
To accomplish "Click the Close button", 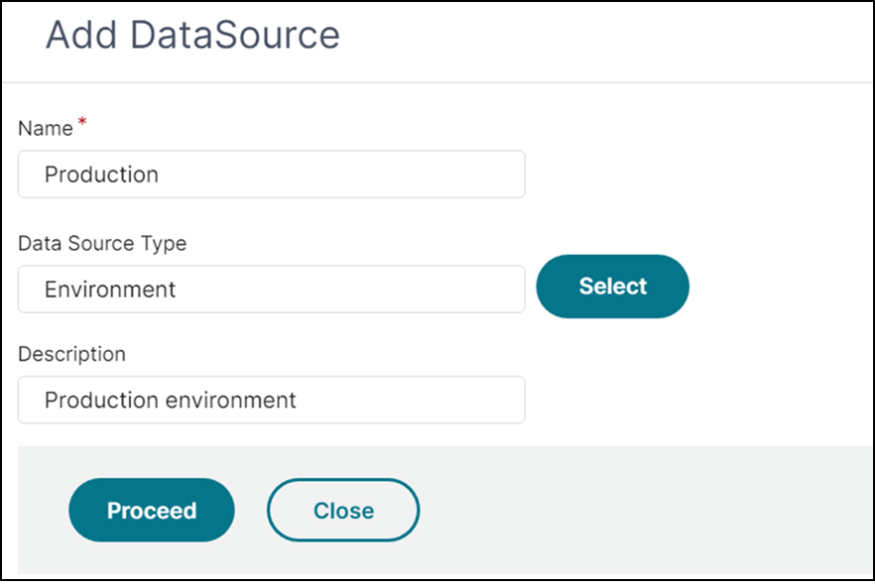I will [x=343, y=510].
